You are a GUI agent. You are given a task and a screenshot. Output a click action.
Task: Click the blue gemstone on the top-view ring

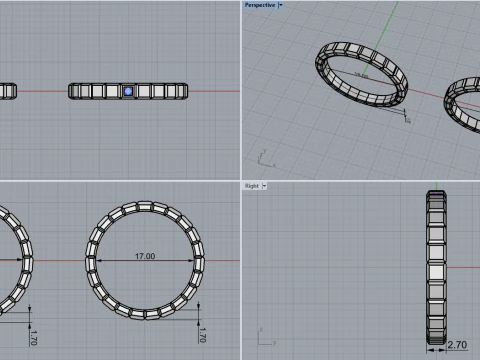[128, 91]
